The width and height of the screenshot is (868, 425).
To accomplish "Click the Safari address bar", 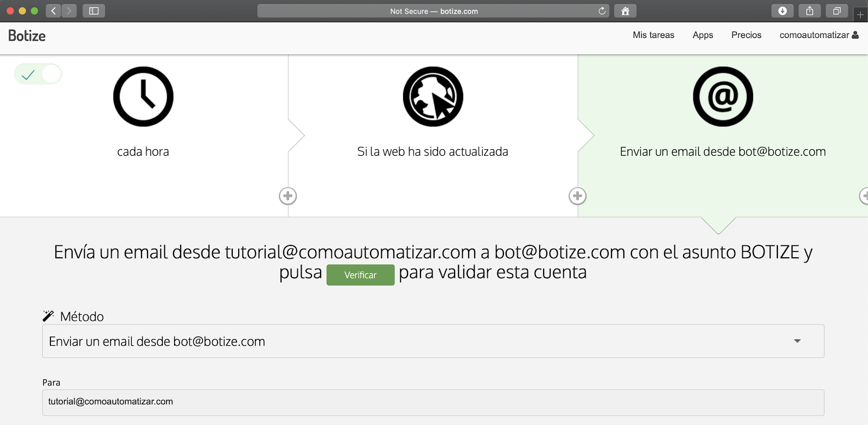I will click(x=433, y=11).
